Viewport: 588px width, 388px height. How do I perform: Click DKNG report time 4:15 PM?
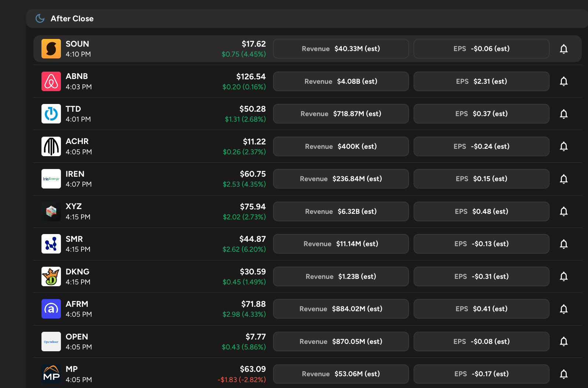[x=78, y=282]
